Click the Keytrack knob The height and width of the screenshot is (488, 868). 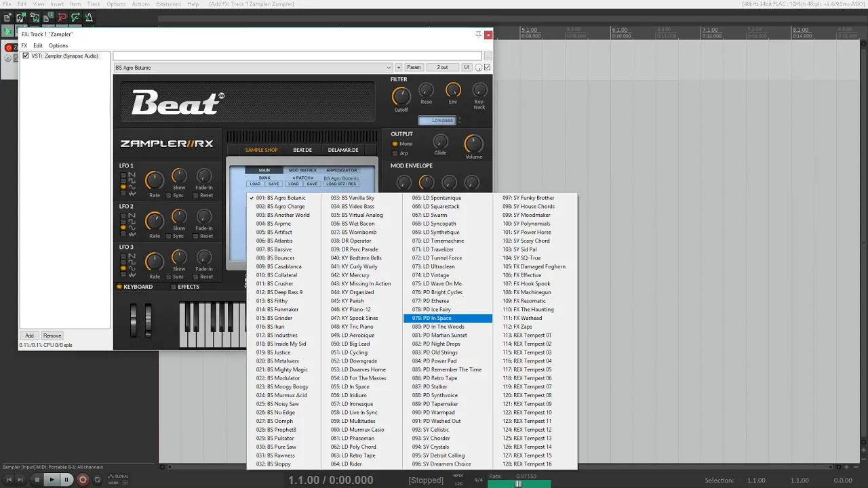479,89
